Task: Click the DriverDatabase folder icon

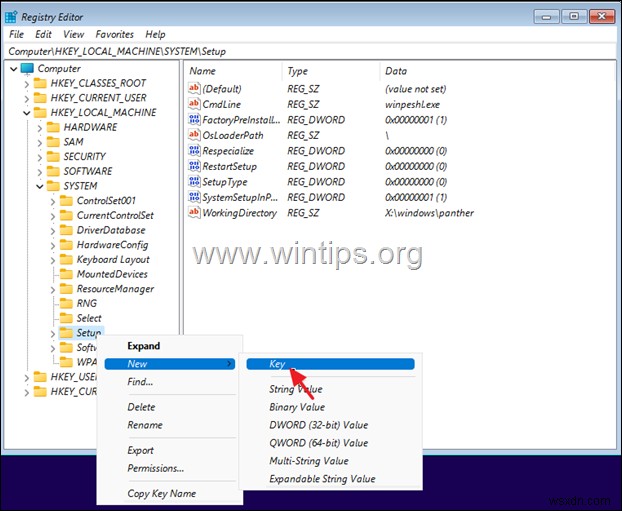Action: (x=66, y=230)
